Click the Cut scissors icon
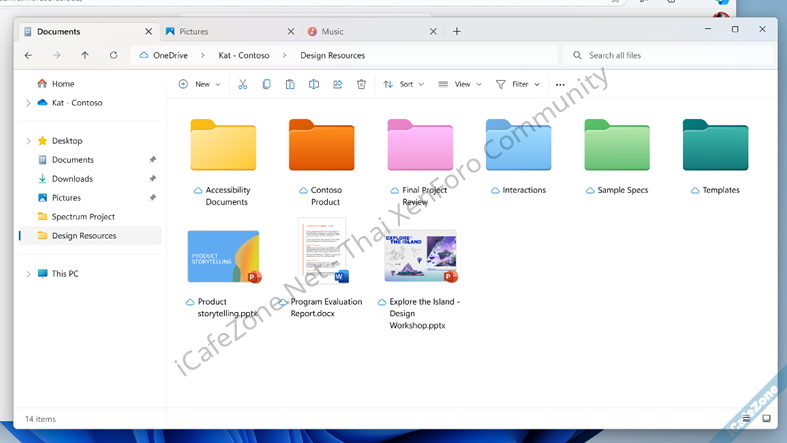787x443 pixels. pyautogui.click(x=242, y=85)
